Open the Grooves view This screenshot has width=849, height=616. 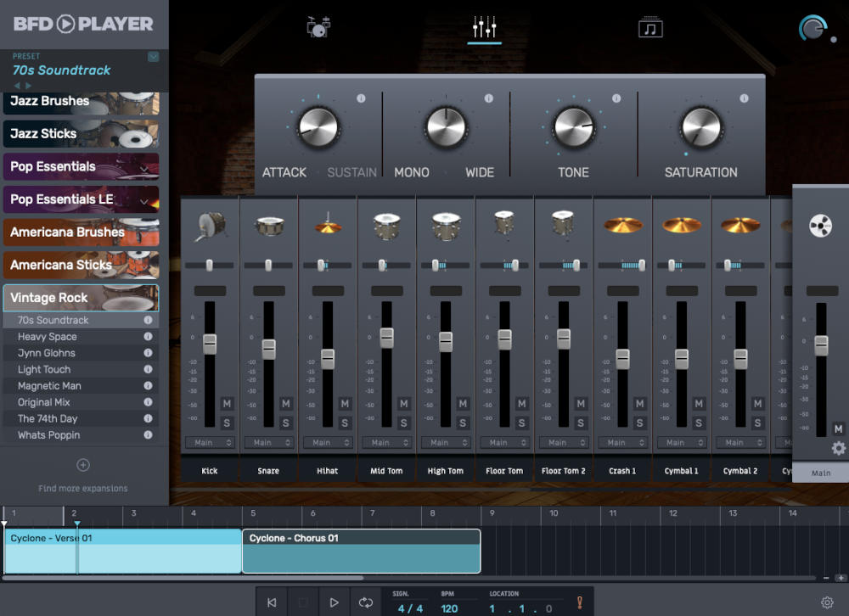click(x=650, y=26)
